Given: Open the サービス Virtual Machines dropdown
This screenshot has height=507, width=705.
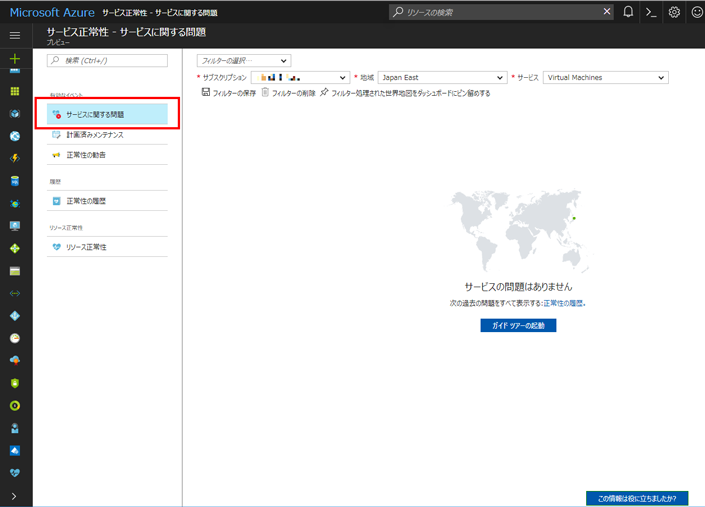Looking at the screenshot, I should coord(606,78).
